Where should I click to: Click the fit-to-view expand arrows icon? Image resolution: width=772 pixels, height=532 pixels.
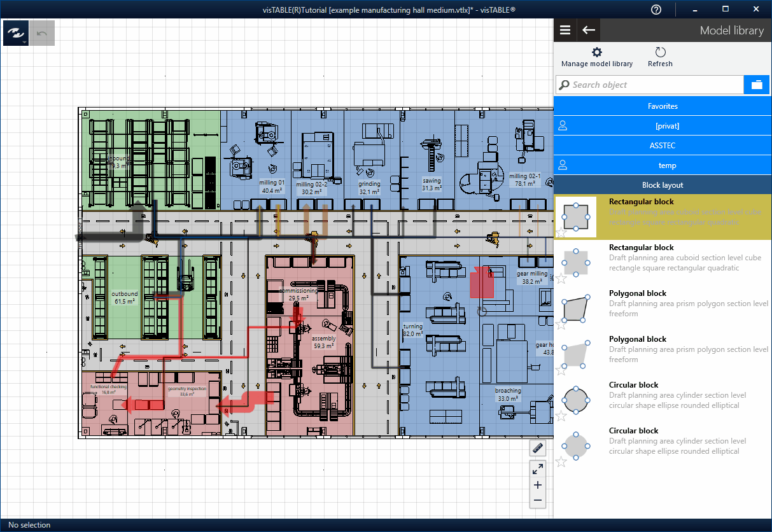[538, 469]
